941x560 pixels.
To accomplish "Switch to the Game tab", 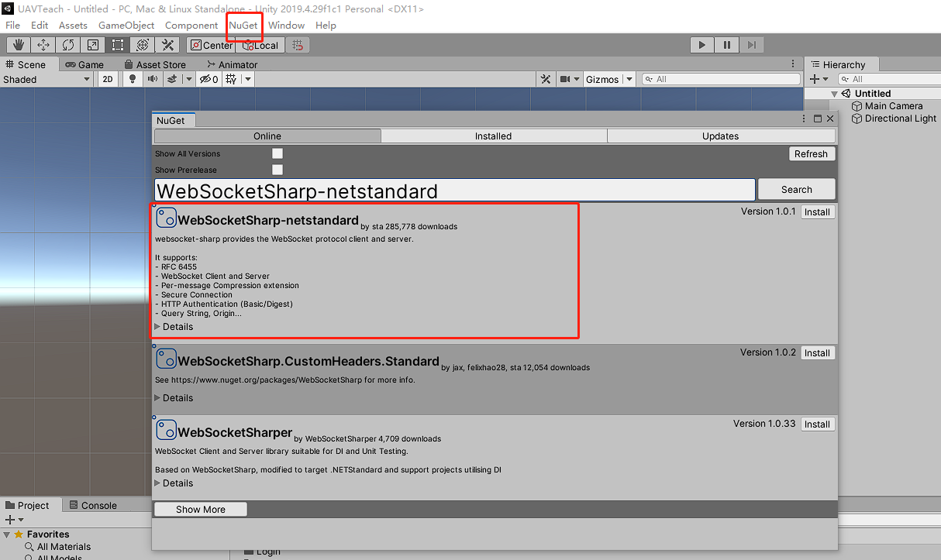I will (84, 64).
